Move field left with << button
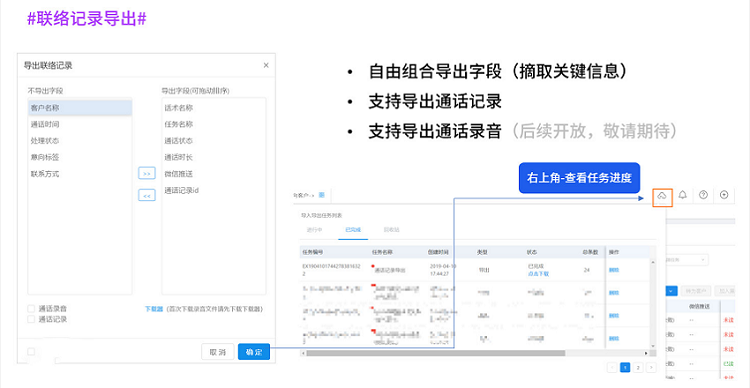Screen dimensions: 750x388 [x=147, y=195]
